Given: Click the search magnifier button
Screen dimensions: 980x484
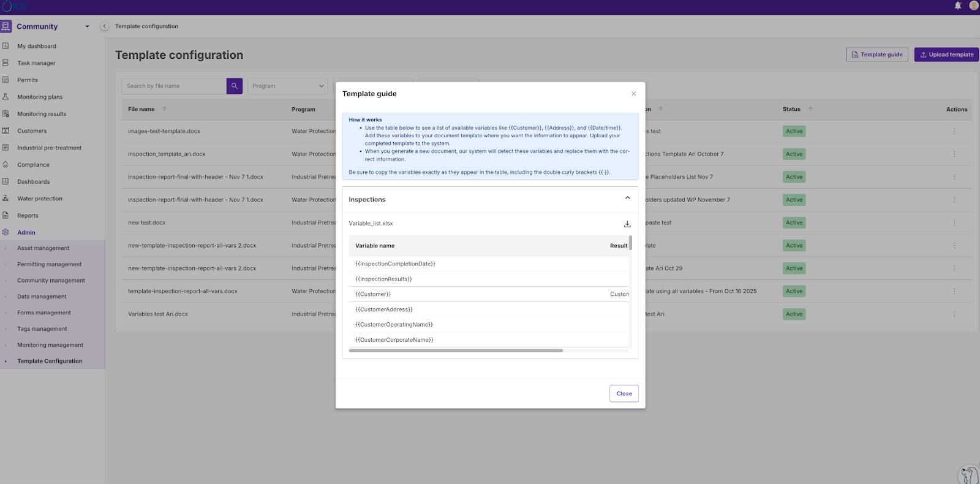Looking at the screenshot, I should point(234,86).
